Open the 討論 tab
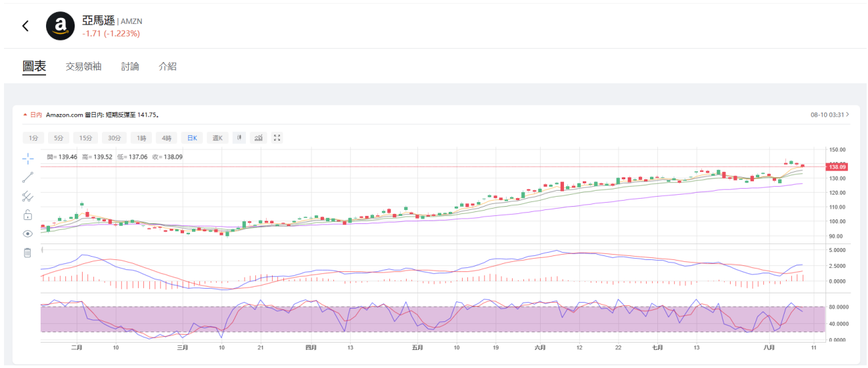This screenshot has height=368, width=868. 130,67
